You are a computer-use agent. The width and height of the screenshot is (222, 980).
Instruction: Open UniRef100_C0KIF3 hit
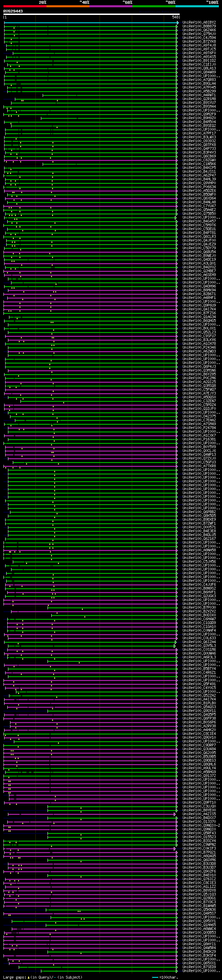click(x=199, y=848)
